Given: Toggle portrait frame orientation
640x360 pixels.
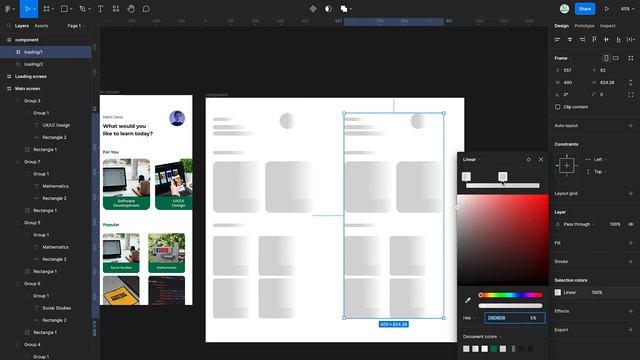Looking at the screenshot, I should point(606,58).
